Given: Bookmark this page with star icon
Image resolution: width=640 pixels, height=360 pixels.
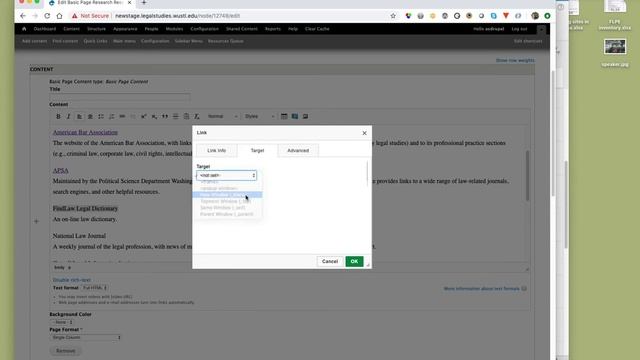Looking at the screenshot, I should point(393,16).
